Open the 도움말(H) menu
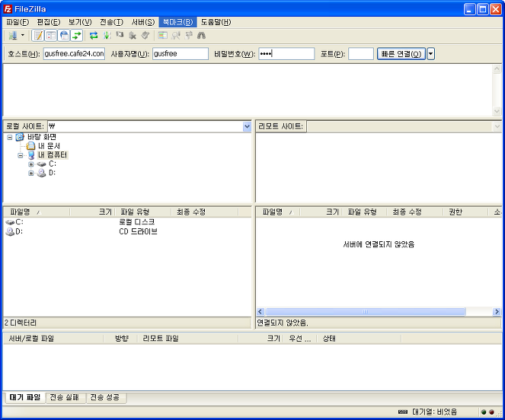Viewport: 505px width, 420px height. 216,22
